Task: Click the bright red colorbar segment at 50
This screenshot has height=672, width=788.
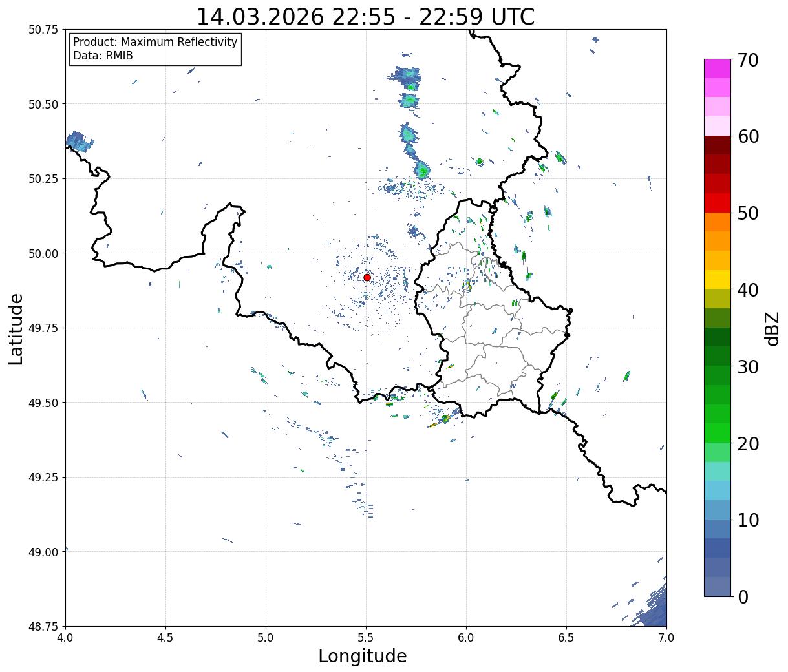Action: coord(718,202)
